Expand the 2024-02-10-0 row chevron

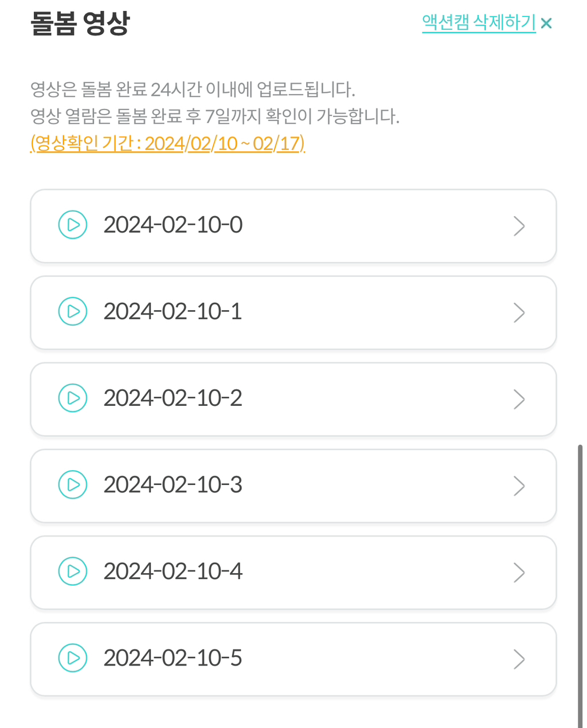(x=519, y=226)
